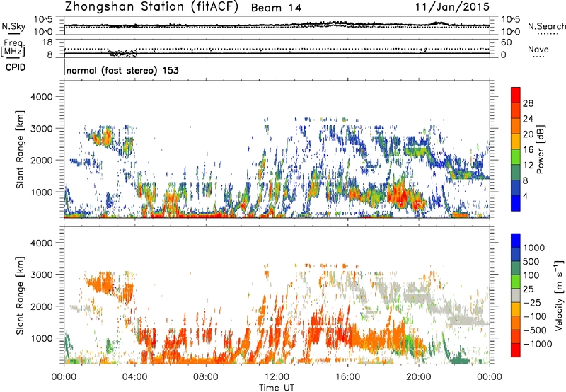Click the 'Nave' legend label

[538, 50]
